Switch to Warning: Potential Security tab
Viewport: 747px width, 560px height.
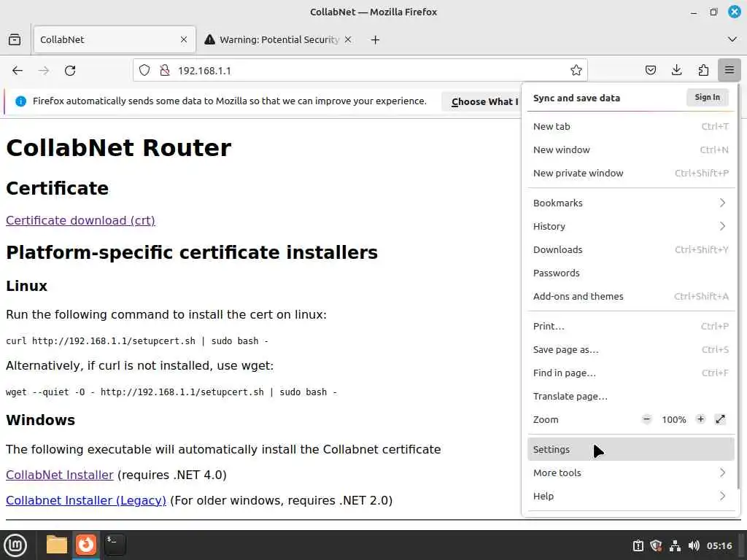click(278, 39)
